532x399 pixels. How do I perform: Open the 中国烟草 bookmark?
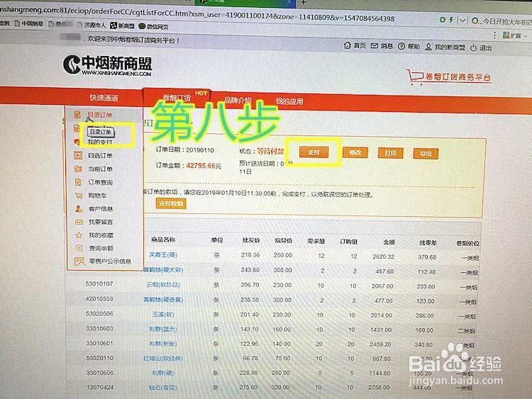click(29, 23)
